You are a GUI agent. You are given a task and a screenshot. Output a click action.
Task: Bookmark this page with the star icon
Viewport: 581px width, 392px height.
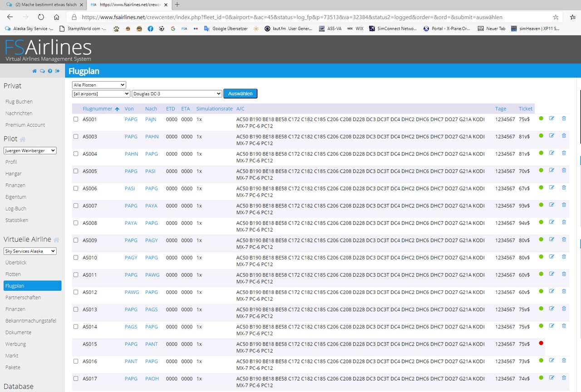(556, 17)
